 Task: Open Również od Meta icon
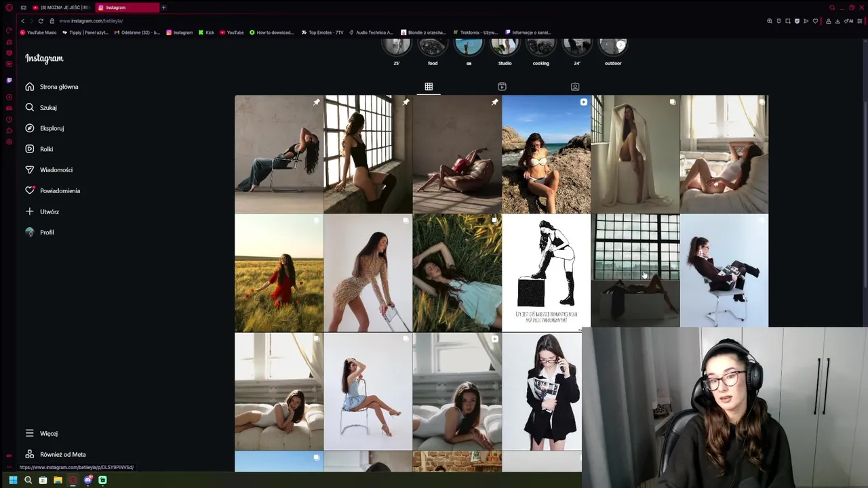point(30,454)
